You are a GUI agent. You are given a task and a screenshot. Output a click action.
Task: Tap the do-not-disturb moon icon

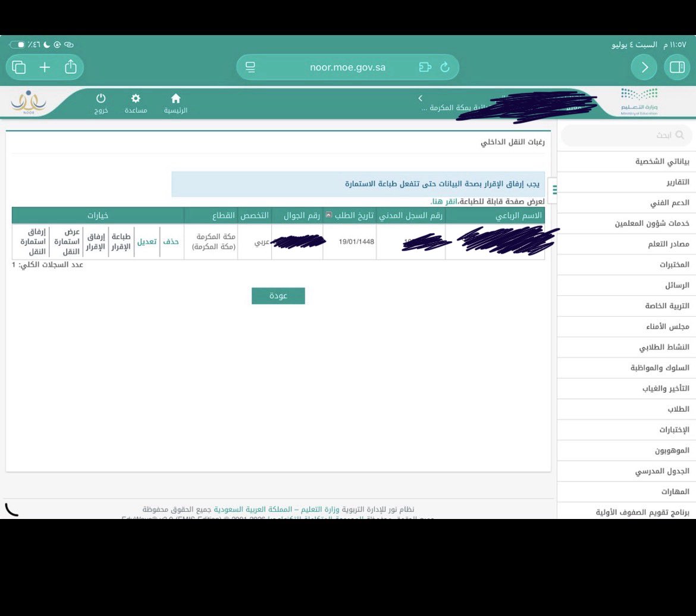[x=46, y=45]
